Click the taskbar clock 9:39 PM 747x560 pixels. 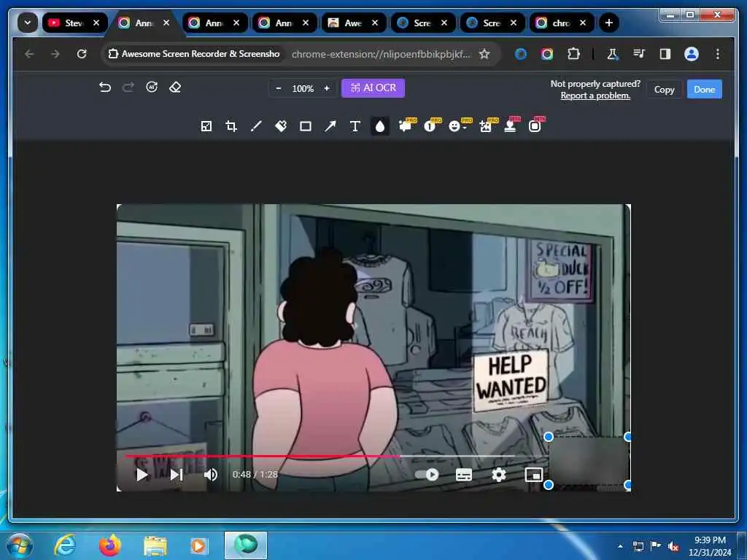(710, 540)
